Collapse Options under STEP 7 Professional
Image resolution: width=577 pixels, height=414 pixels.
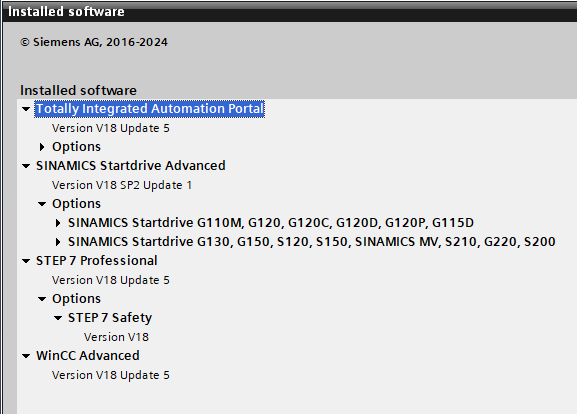tap(42, 299)
